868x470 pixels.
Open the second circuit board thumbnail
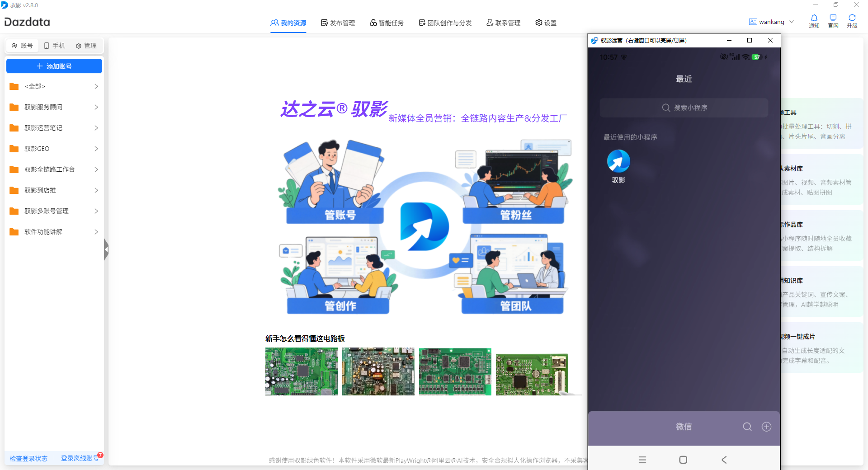[378, 371]
